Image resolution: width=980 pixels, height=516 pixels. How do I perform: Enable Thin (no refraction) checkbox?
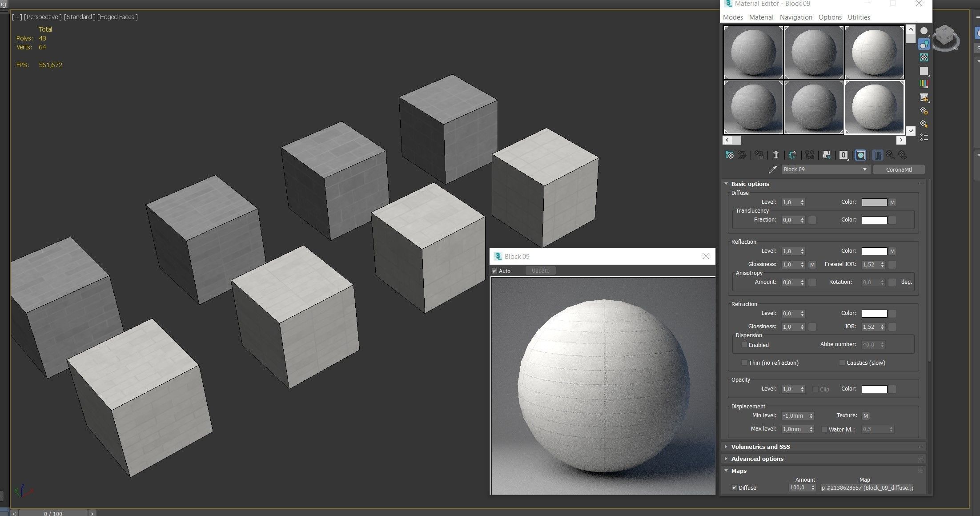(744, 363)
